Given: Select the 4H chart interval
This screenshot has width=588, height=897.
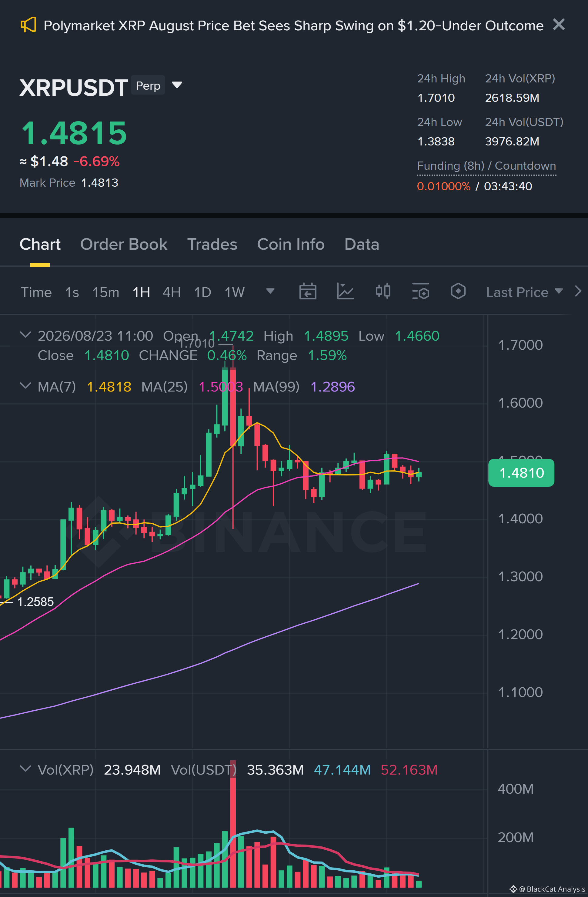Looking at the screenshot, I should 172,292.
